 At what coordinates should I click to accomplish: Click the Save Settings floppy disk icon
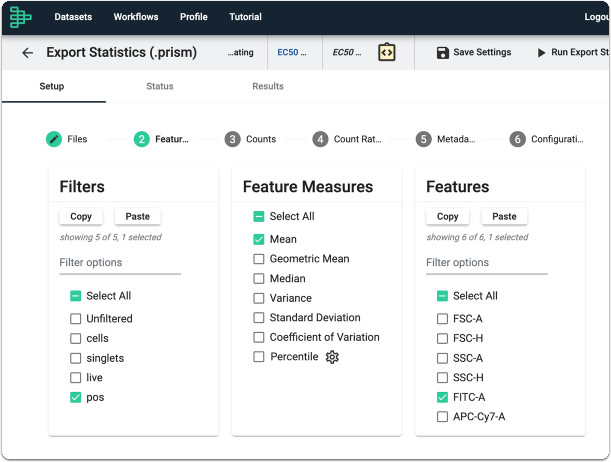[443, 53]
